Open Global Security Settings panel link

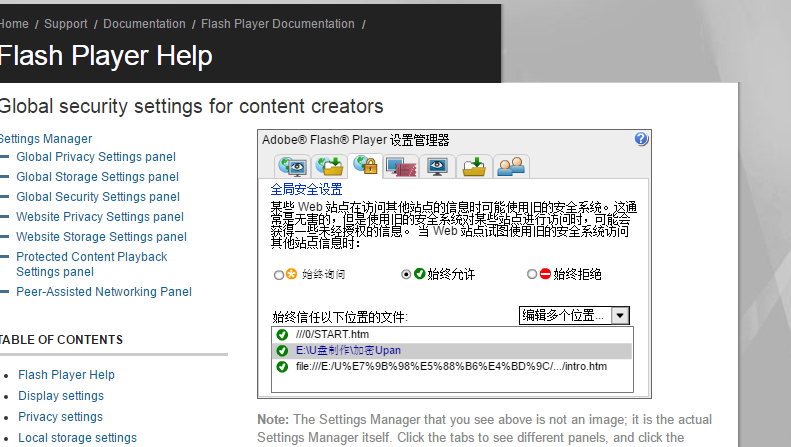click(x=98, y=197)
